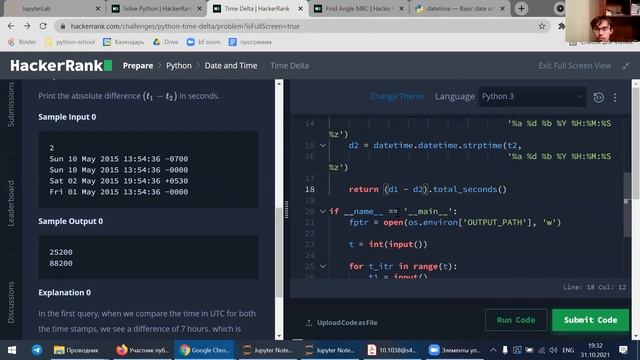This screenshot has height=360, width=640.
Task: Switch to Solve Python HackerRank tab
Action: point(156,9)
